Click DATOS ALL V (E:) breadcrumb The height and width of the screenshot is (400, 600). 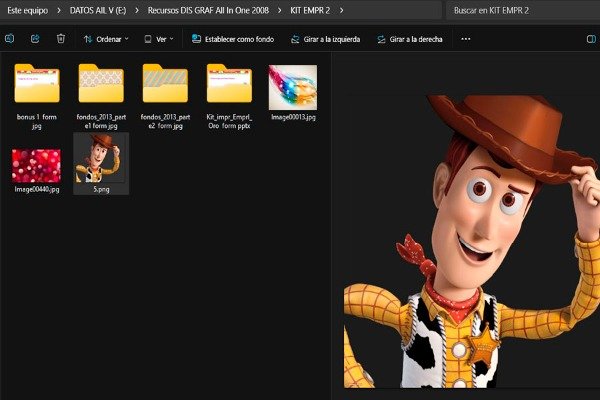click(x=98, y=10)
